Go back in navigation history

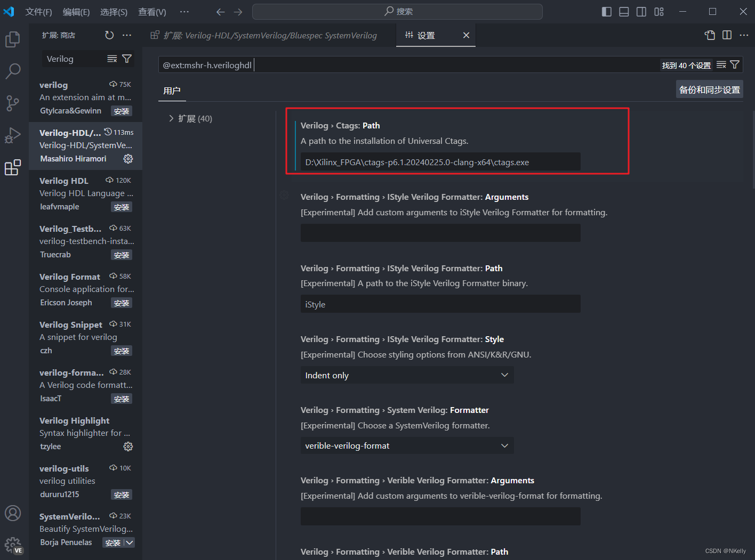221,12
